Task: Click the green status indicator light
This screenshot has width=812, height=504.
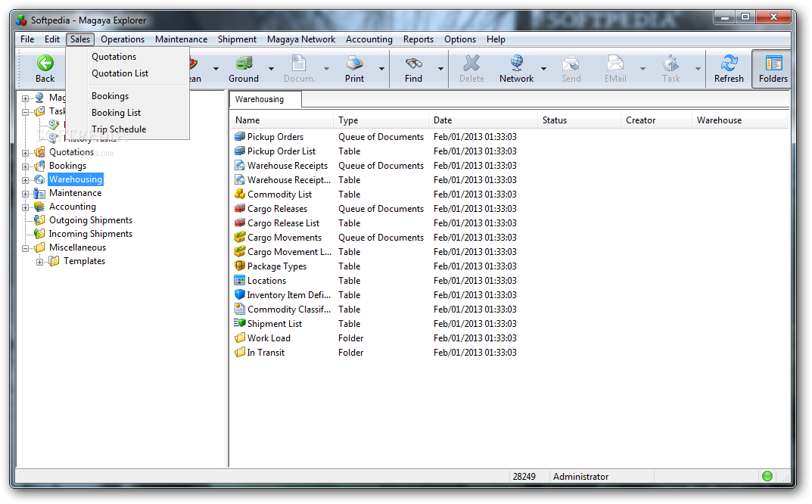Action: [x=767, y=476]
